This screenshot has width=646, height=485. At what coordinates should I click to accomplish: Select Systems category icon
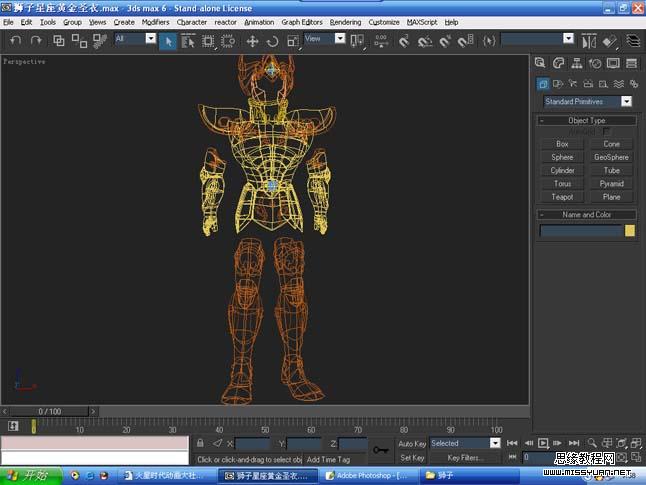coord(634,84)
